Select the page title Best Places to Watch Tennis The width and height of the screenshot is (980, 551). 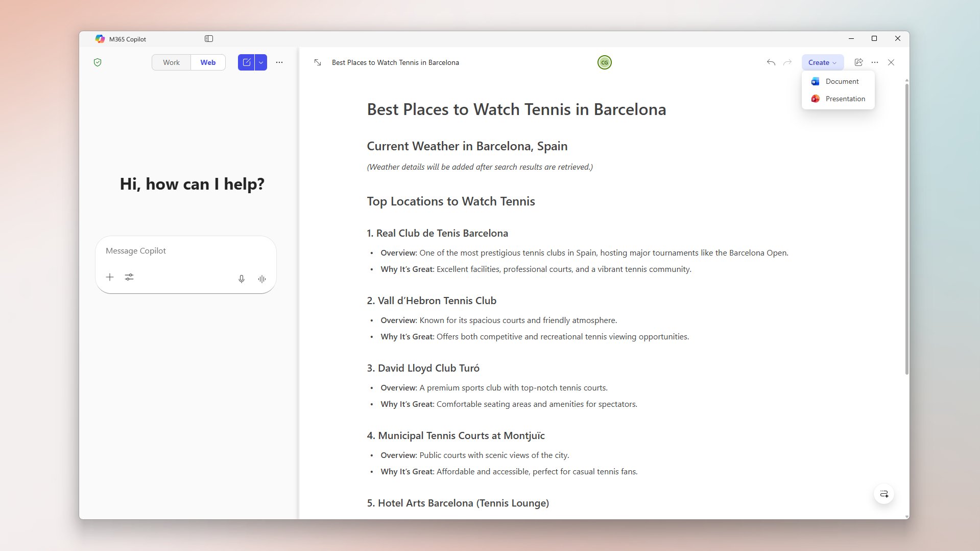(x=395, y=62)
